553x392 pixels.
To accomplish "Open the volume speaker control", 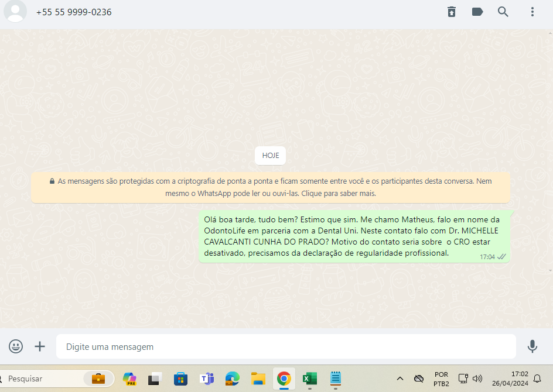I will tap(477, 379).
